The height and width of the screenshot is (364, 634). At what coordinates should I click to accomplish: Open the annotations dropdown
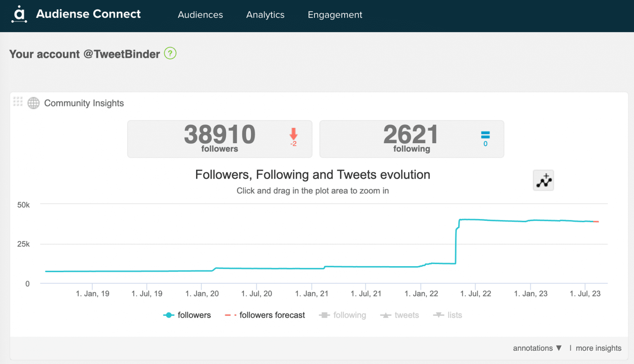(x=537, y=348)
